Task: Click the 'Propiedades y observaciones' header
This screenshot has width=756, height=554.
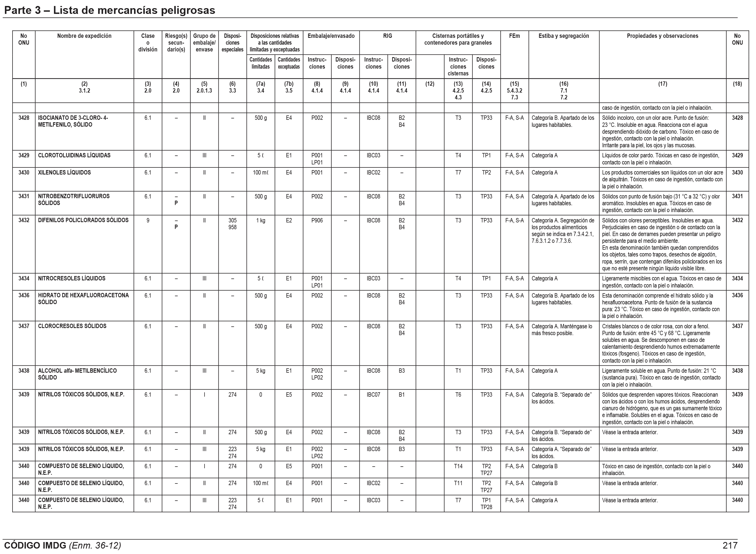Action: (x=662, y=36)
